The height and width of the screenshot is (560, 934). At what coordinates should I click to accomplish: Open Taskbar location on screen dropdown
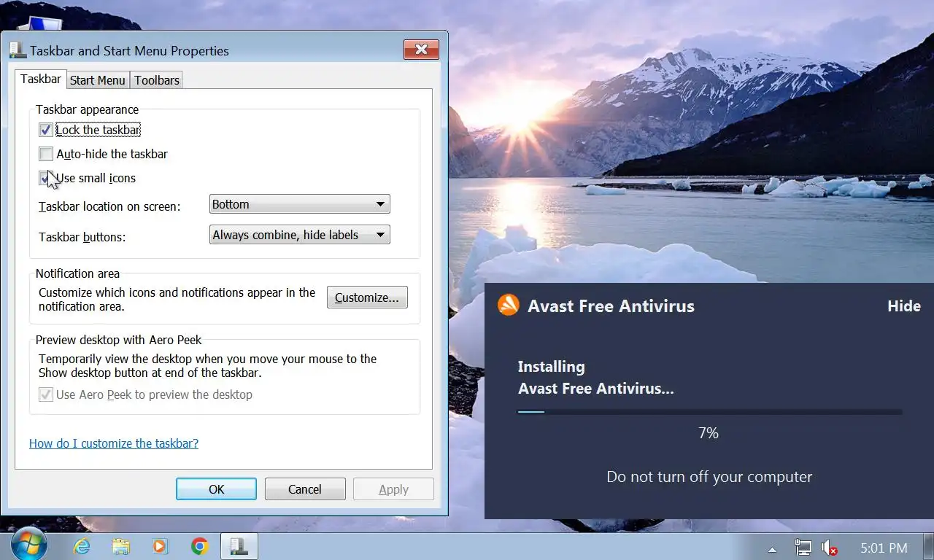[x=299, y=204]
